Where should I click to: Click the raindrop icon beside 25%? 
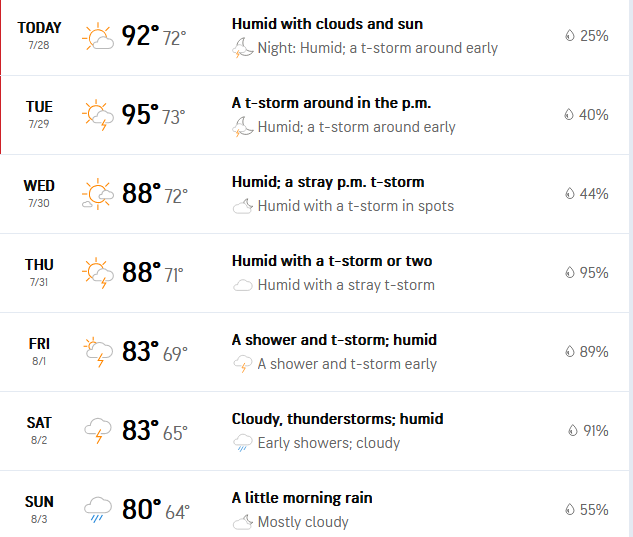(x=569, y=36)
